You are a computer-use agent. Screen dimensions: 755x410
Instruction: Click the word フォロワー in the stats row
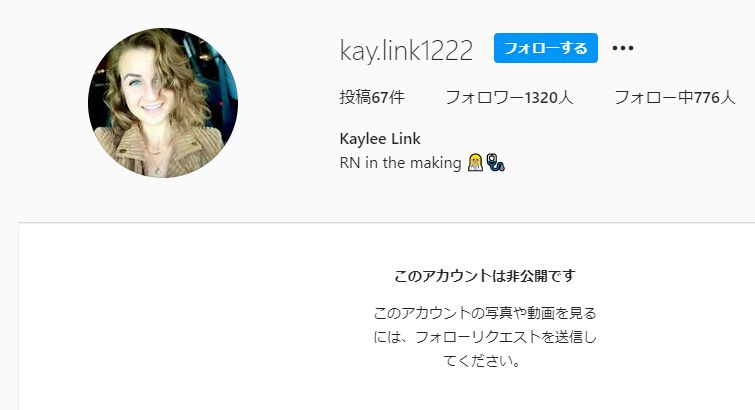(484, 98)
